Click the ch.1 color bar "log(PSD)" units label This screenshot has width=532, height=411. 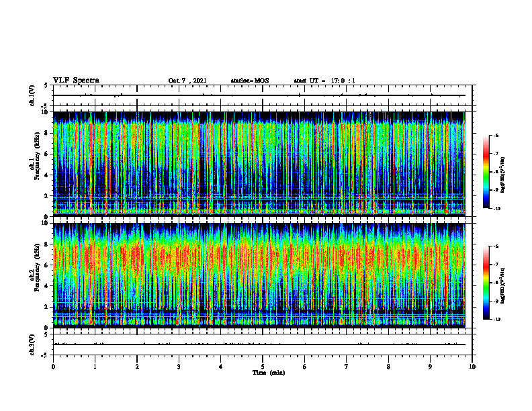click(x=503, y=175)
